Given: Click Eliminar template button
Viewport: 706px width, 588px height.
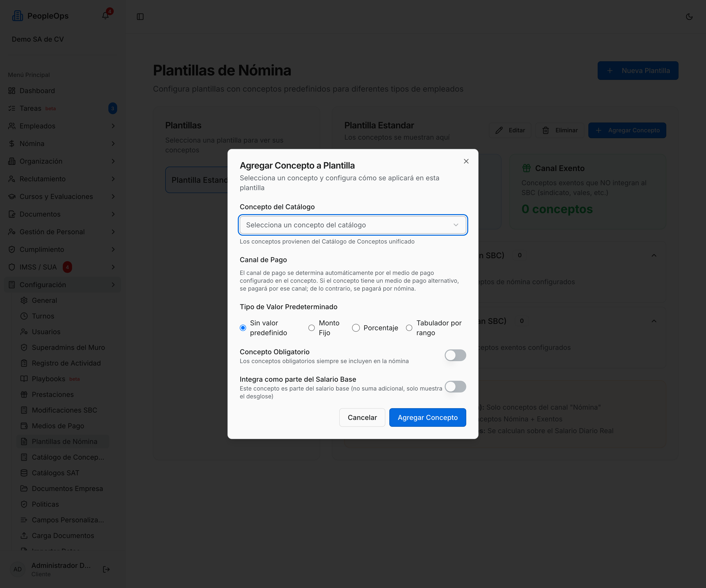Looking at the screenshot, I should (x=560, y=130).
